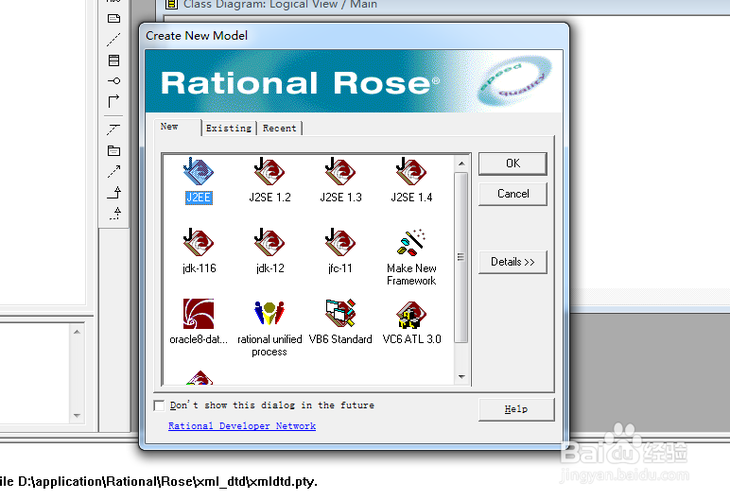Click the framework list scroll-up arrow
Screen dimensions: 730x500
(x=461, y=163)
